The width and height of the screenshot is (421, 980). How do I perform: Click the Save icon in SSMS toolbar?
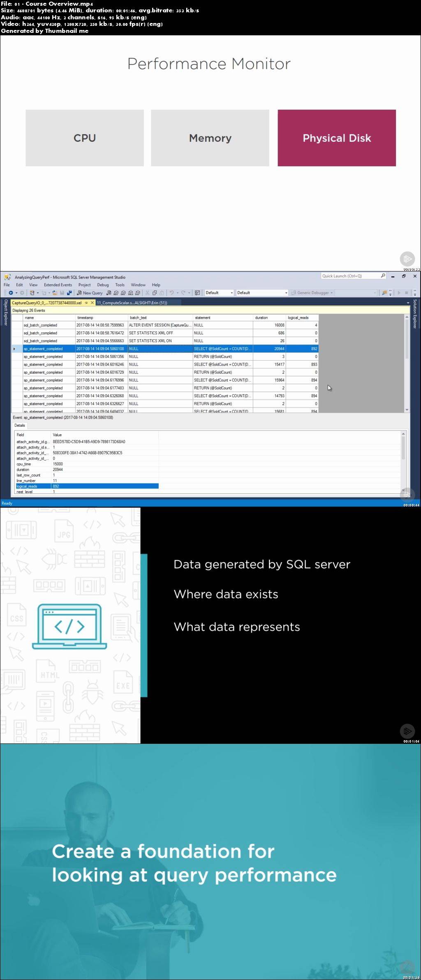point(62,293)
